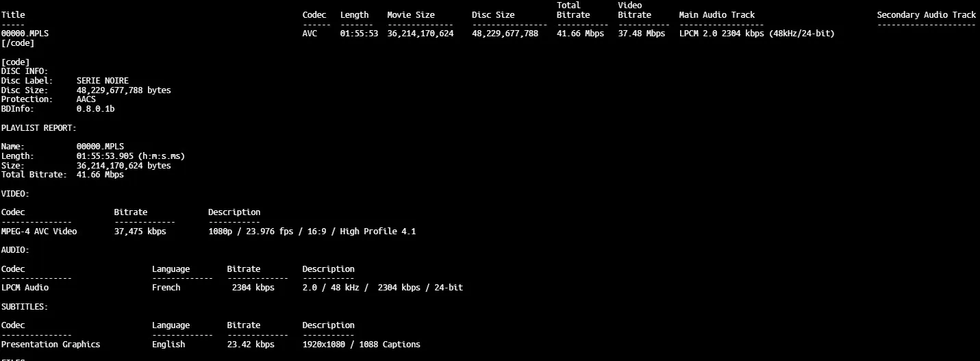Click the PLAYLIST REPORT: heading
Image resolution: width=980 pixels, height=361 pixels.
(x=39, y=128)
